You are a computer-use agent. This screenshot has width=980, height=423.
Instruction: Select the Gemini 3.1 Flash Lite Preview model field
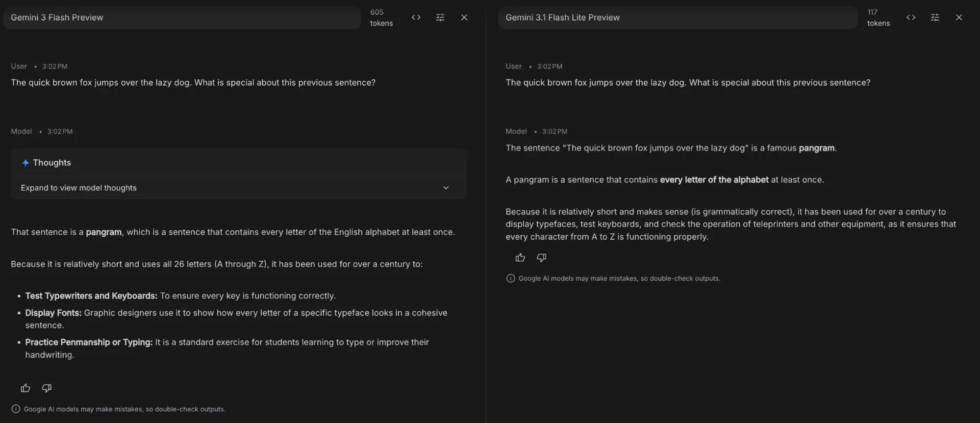click(x=678, y=18)
